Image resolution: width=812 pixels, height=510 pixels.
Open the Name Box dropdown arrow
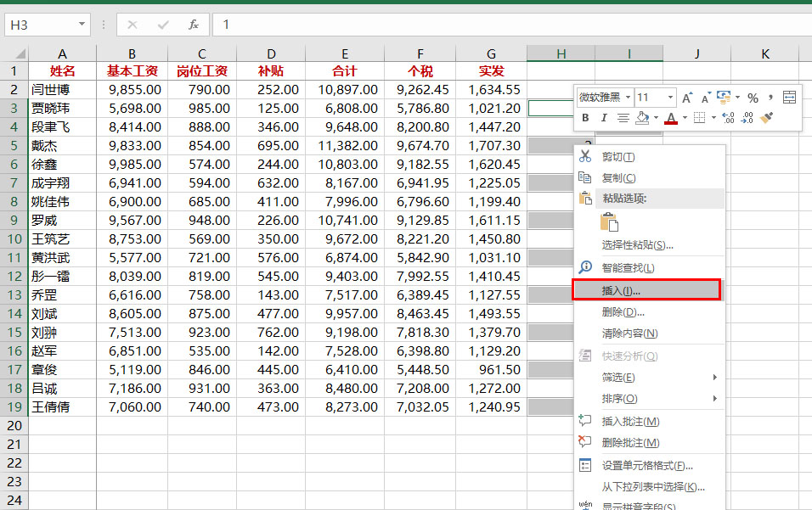point(82,25)
